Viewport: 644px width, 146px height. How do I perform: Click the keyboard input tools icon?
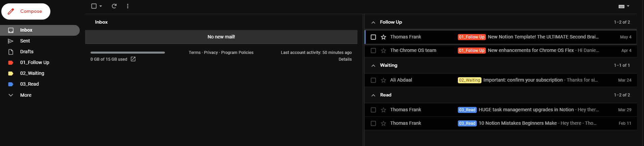point(621,6)
